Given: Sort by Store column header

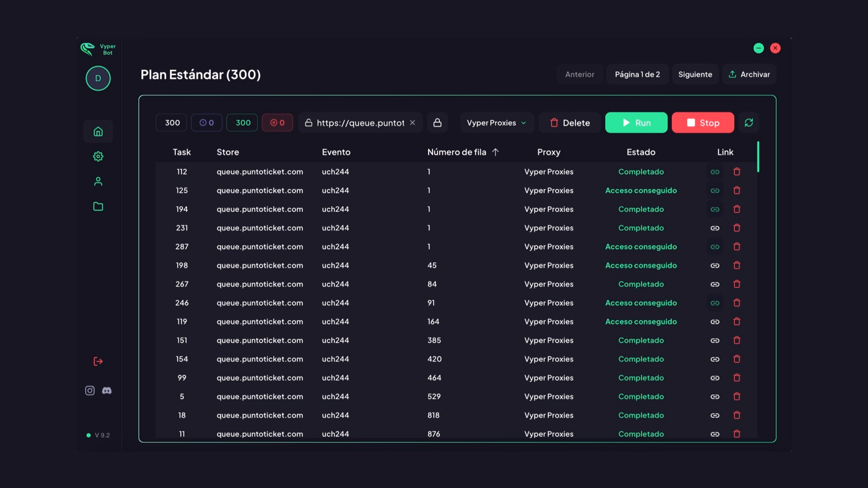Looking at the screenshot, I should point(228,152).
